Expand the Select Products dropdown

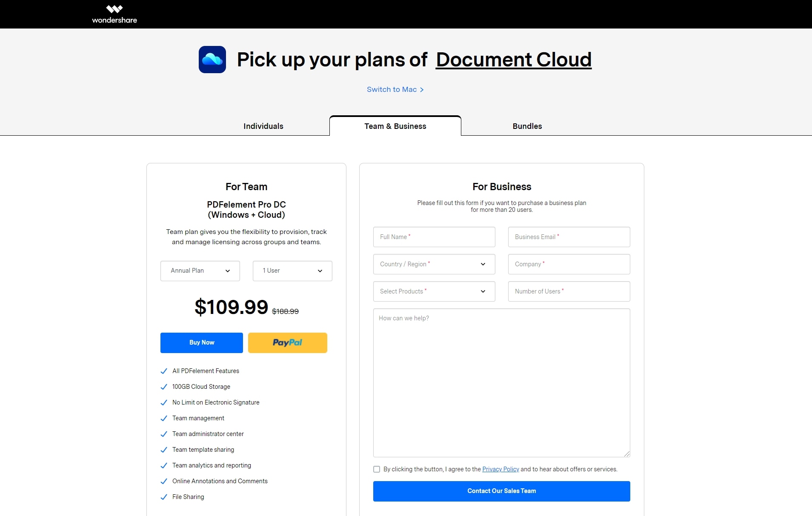tap(434, 291)
